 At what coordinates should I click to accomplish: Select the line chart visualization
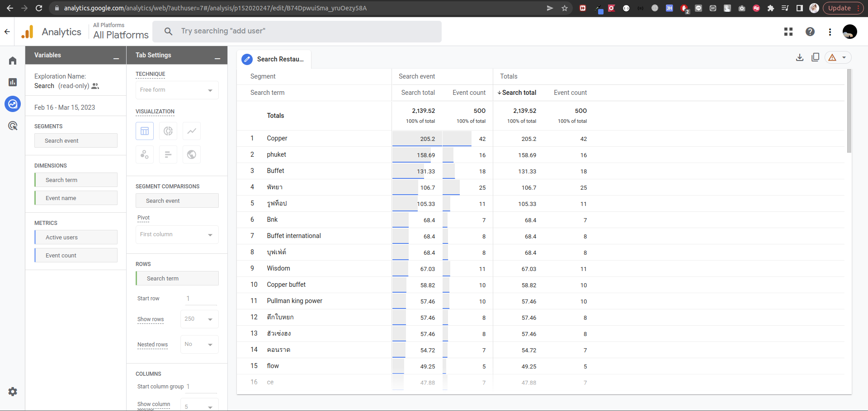pos(192,131)
